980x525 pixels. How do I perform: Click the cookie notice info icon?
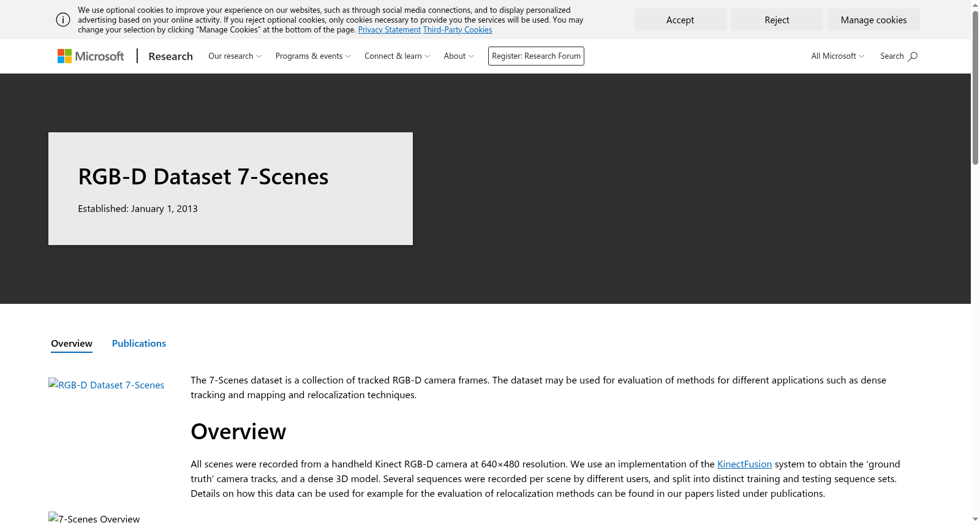[x=63, y=20]
